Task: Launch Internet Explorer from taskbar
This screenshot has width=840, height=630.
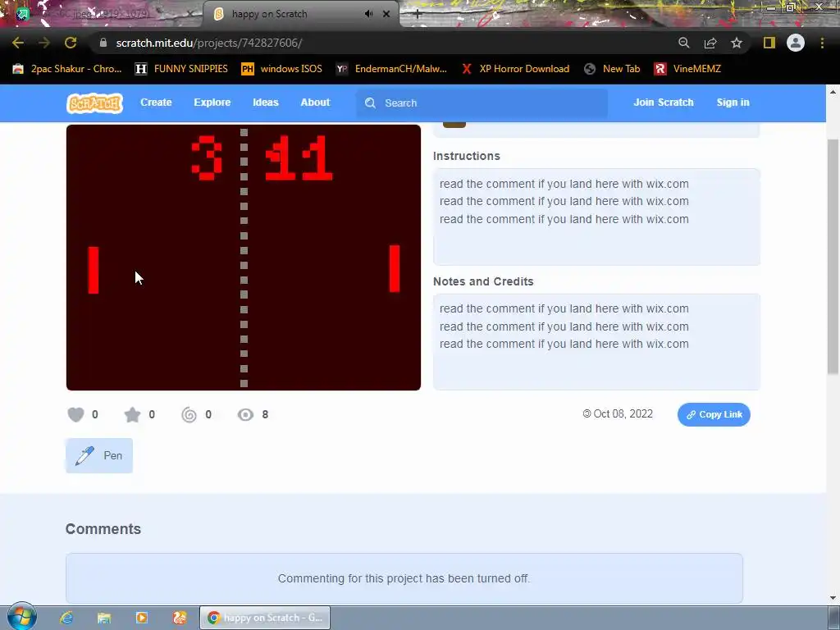Action: click(x=66, y=618)
